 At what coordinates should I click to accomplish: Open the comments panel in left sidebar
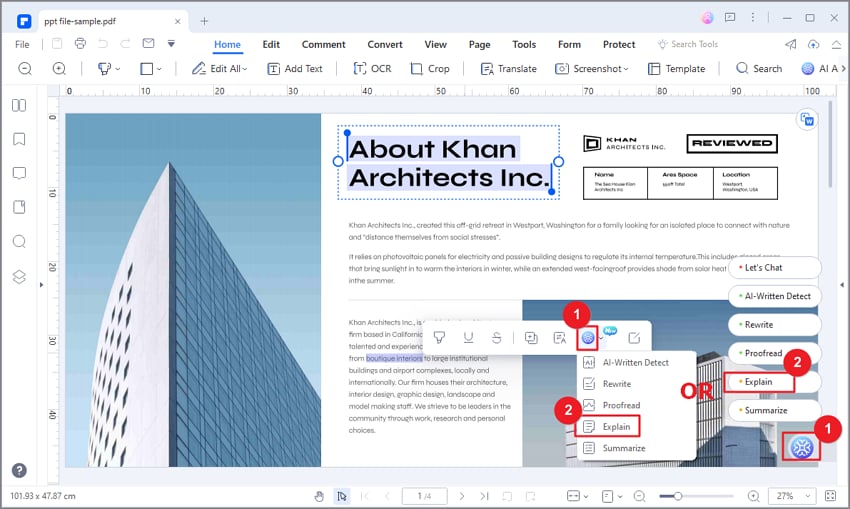(19, 173)
